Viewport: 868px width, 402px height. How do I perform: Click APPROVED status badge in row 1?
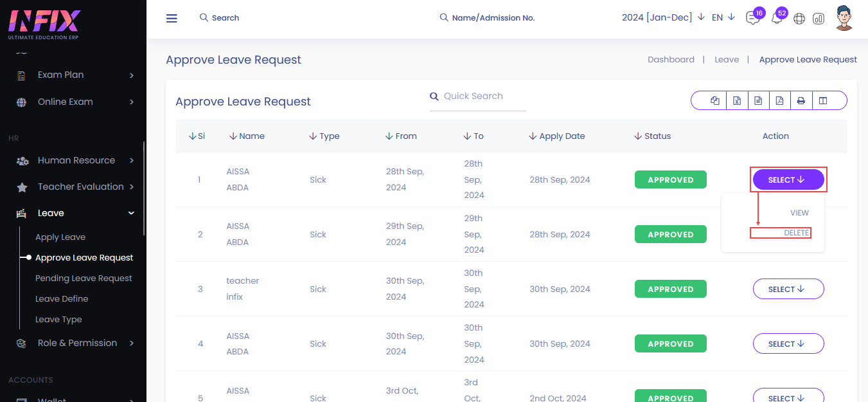pos(671,180)
